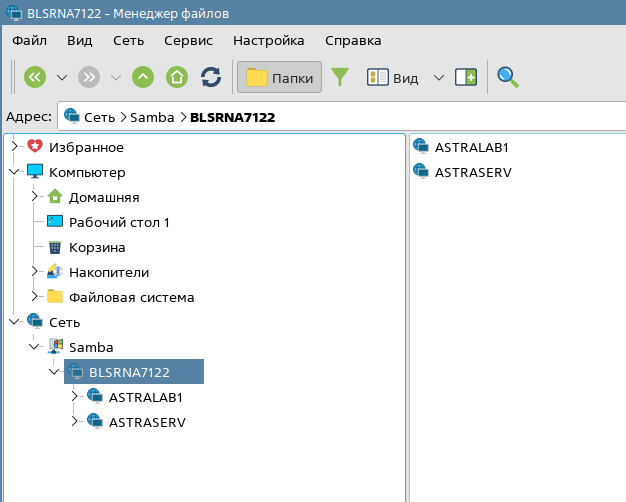This screenshot has width=626, height=502.
Task: Click the Сеть breadcrumb in address bar
Action: coord(99,117)
